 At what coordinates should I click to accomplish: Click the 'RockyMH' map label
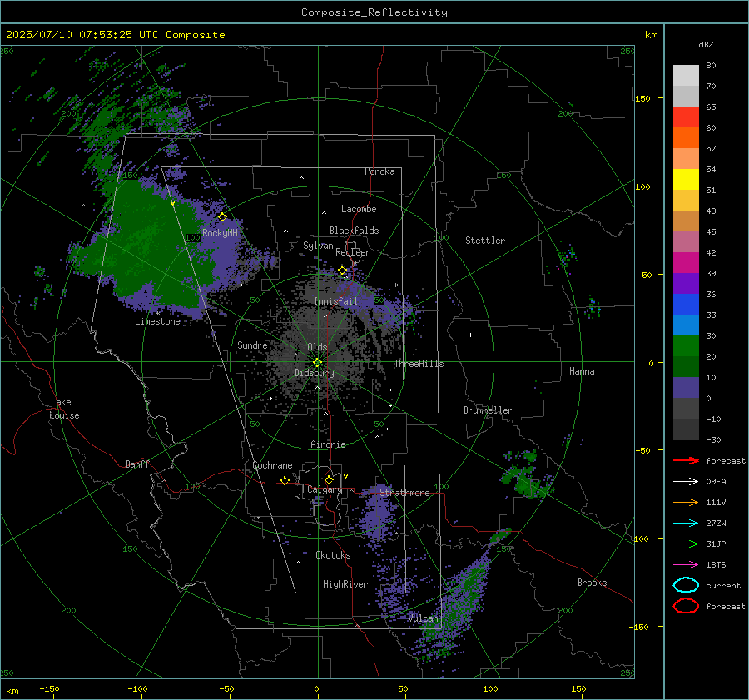pos(220,233)
